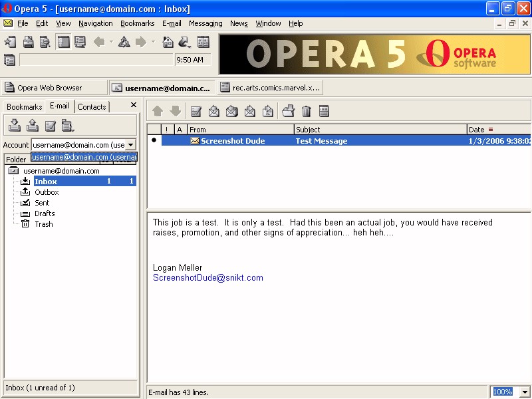Go forward with the right arrow
Viewport: 532px width, 399px height.
(141, 42)
